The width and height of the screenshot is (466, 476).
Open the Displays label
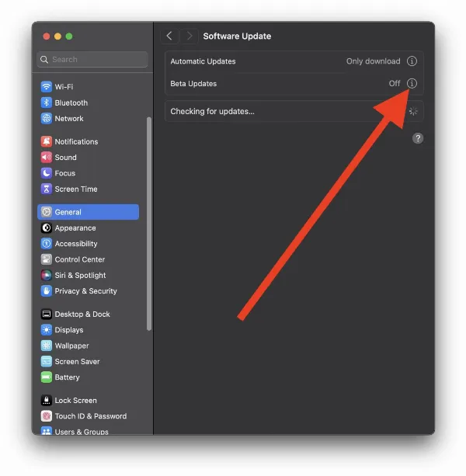point(69,330)
